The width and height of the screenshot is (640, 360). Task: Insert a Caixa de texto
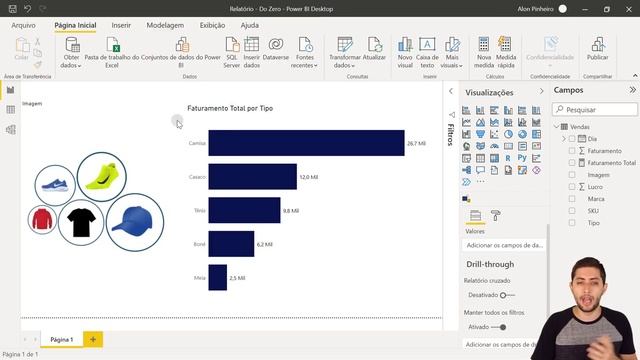point(427,53)
